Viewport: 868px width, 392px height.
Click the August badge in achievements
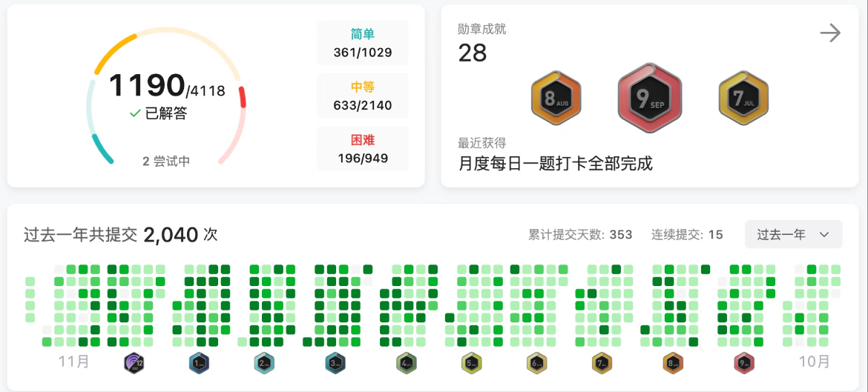pos(556,98)
